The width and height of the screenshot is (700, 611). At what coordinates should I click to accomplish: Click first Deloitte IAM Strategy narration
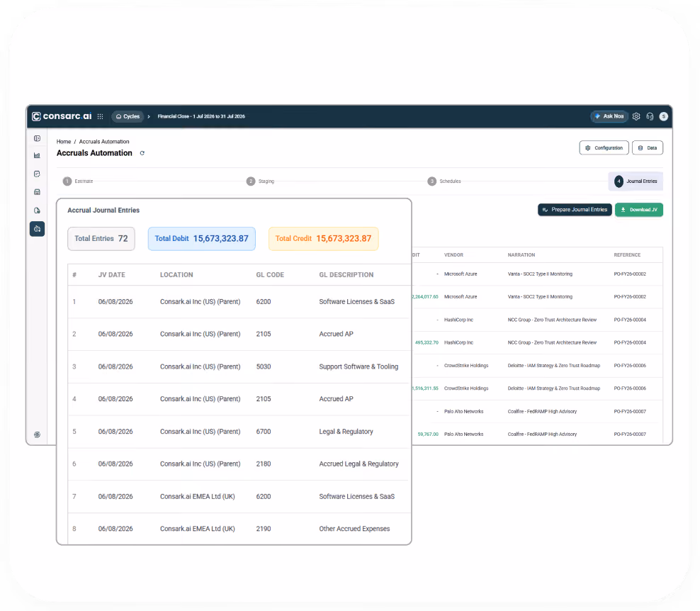[554, 366]
